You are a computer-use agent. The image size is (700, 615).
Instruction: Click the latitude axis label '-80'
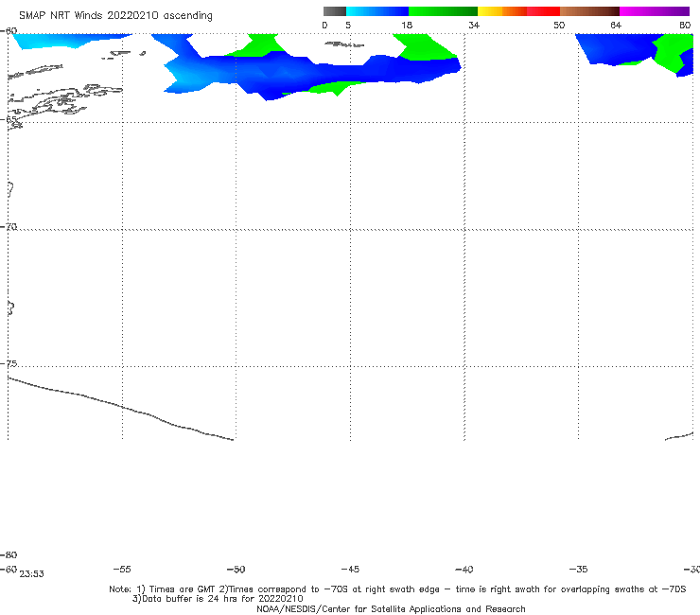tap(9, 554)
